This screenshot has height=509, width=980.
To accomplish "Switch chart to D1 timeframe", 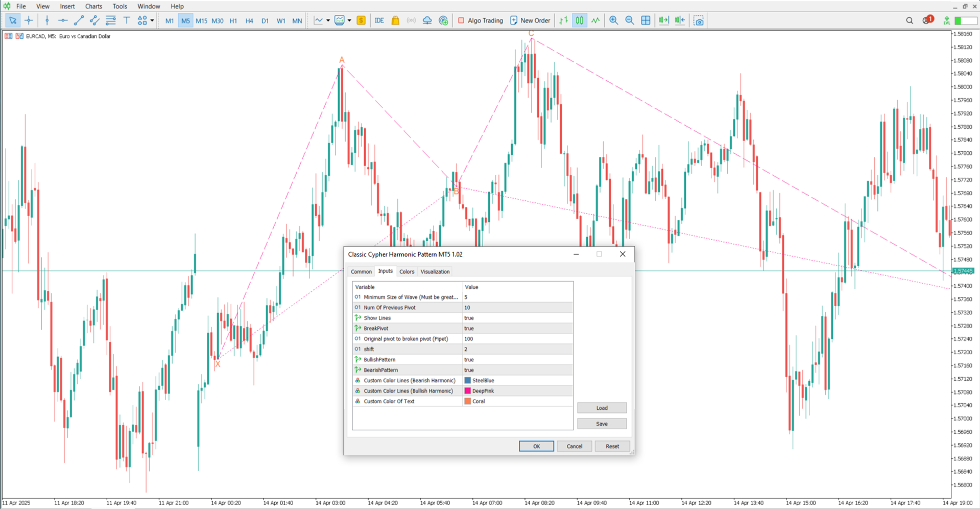I will tap(265, 21).
